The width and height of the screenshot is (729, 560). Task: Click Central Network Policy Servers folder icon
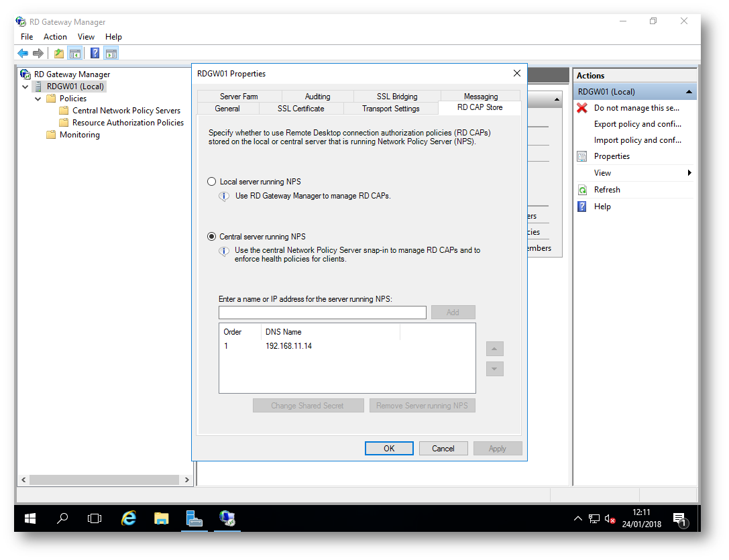click(64, 110)
